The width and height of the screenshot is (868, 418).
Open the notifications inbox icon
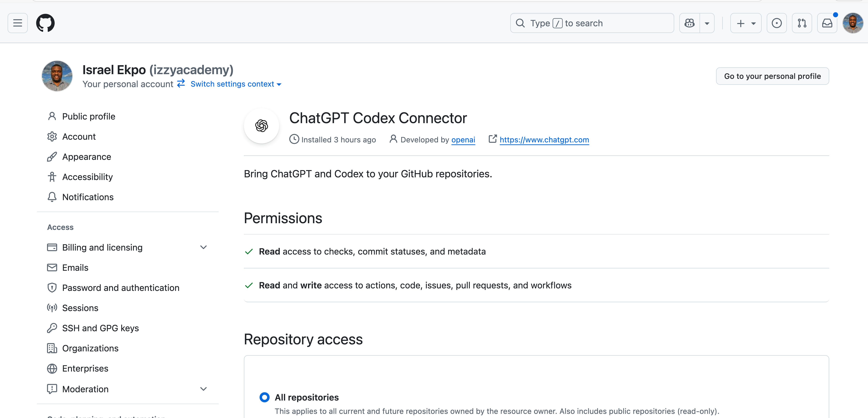click(x=827, y=23)
